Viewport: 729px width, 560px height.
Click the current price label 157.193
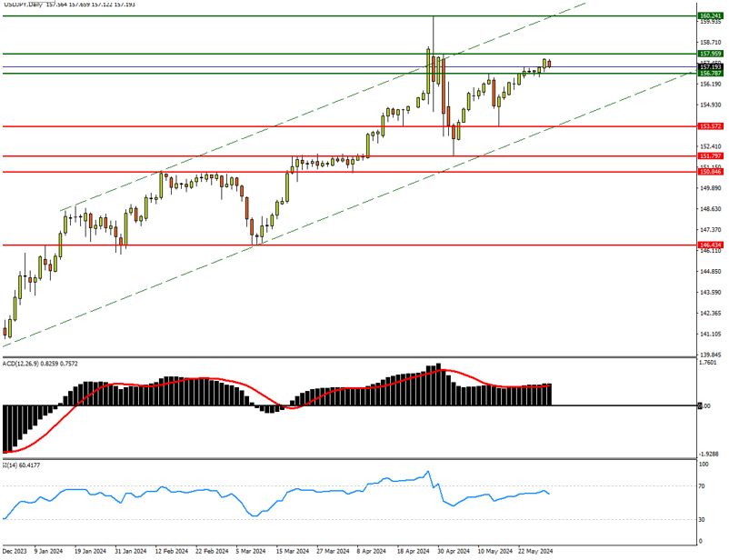710,67
